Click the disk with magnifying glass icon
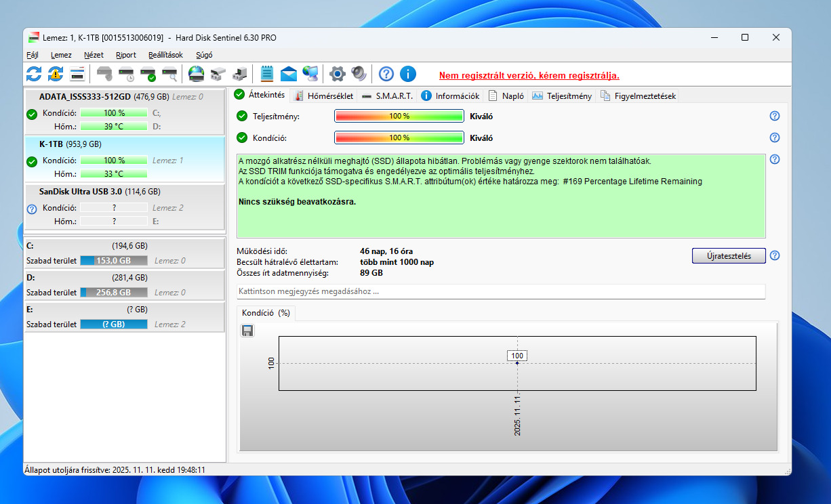Screen dimensions: 831x504 [169, 74]
